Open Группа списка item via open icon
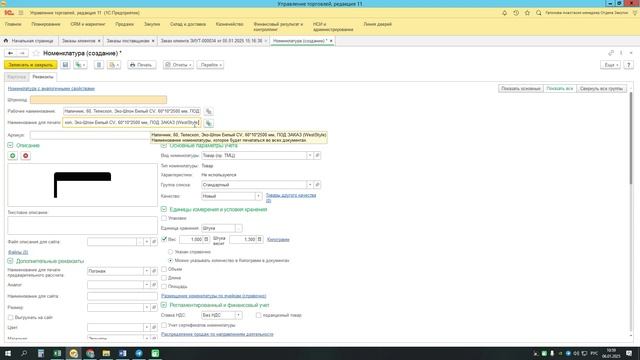 click(x=317, y=185)
